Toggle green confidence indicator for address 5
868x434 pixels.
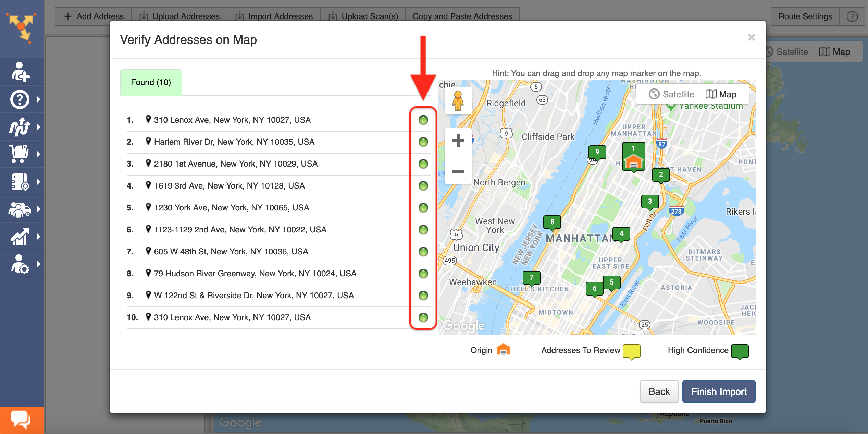tap(423, 208)
